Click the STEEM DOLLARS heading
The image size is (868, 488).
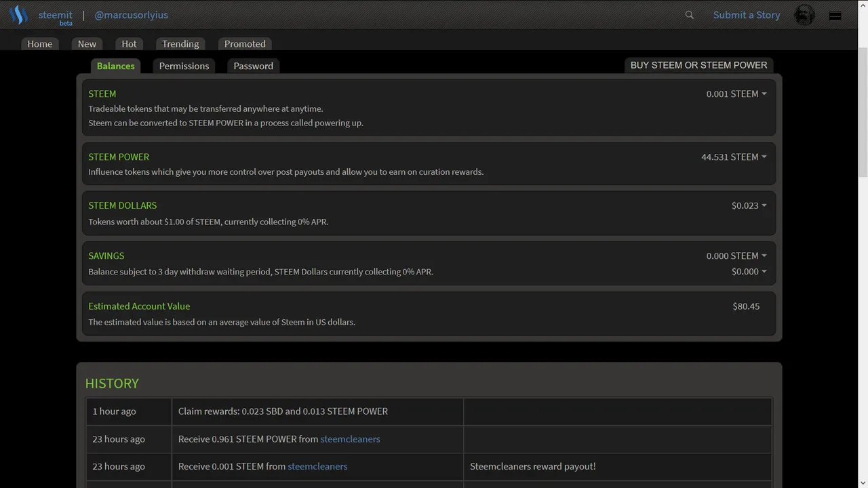[122, 205]
